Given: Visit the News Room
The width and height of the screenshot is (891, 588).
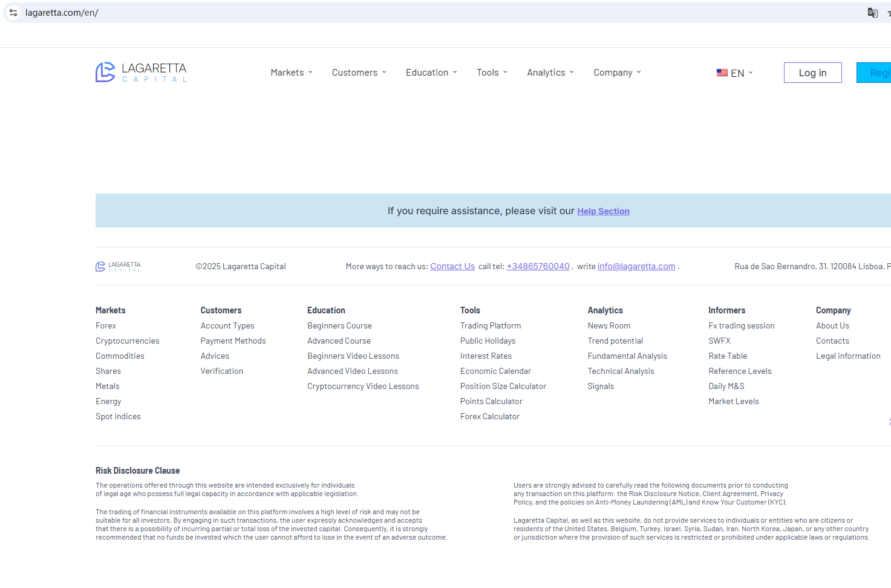Looking at the screenshot, I should click(609, 325).
